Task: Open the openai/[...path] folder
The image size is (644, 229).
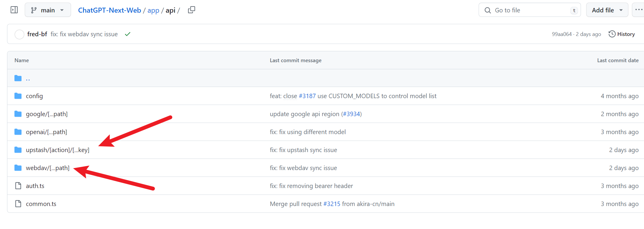Action: point(46,132)
